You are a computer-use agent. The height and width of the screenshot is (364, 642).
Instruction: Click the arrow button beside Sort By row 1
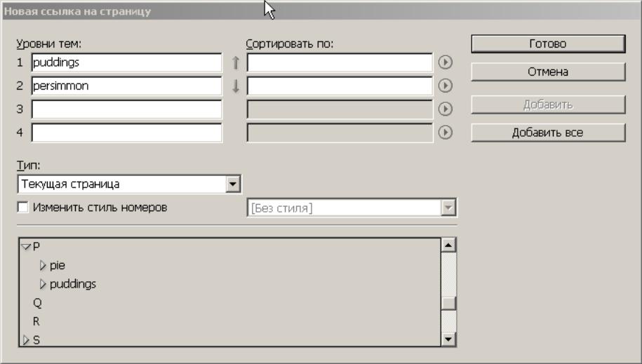coord(446,62)
